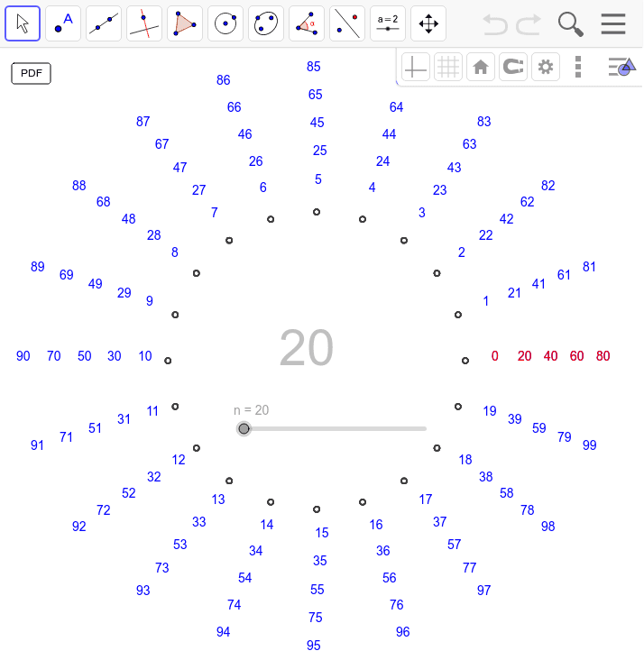Click the point marker below label 5

pyautogui.click(x=317, y=212)
